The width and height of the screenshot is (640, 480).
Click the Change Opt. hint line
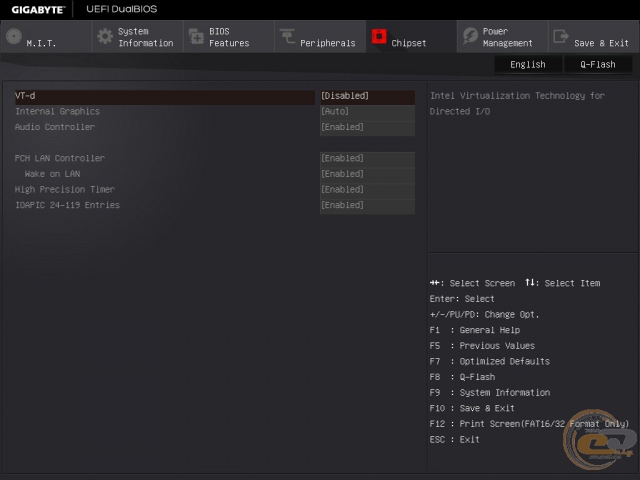[484, 315]
